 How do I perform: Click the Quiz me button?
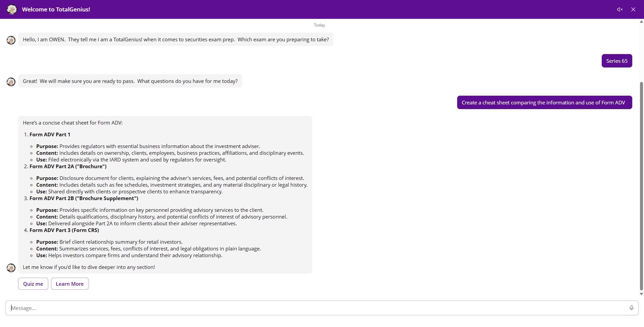pyautogui.click(x=33, y=284)
